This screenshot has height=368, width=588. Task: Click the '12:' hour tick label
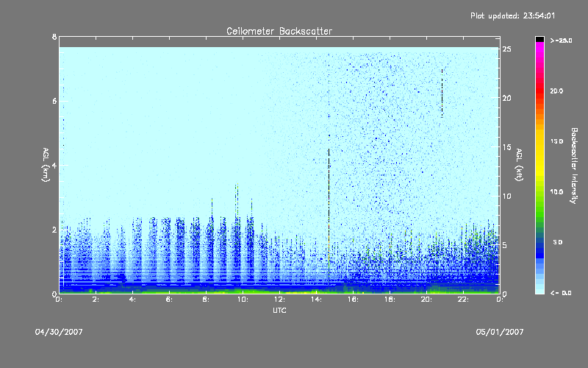279,300
